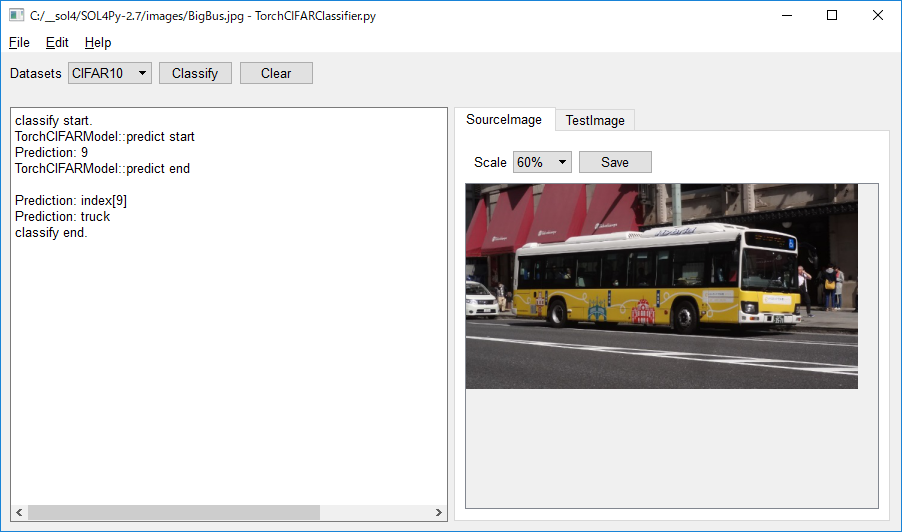
Task: Expand the 60% Scale dropdown
Action: click(x=542, y=162)
